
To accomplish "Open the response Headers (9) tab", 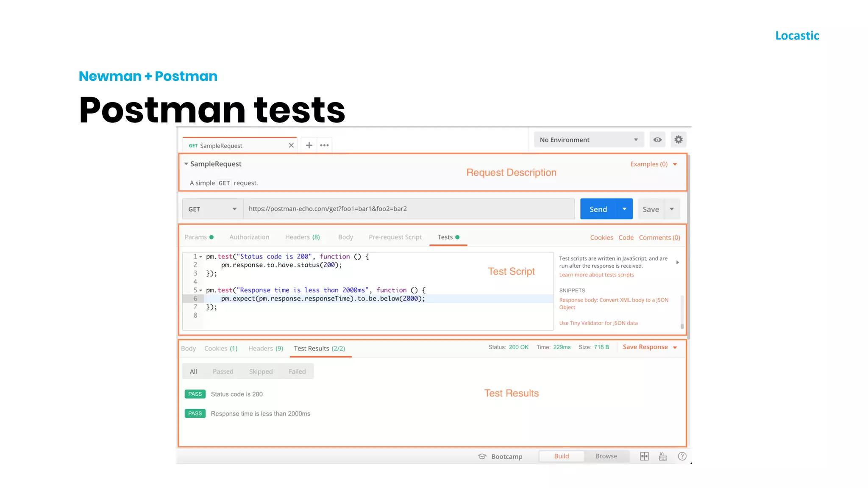I will point(266,349).
